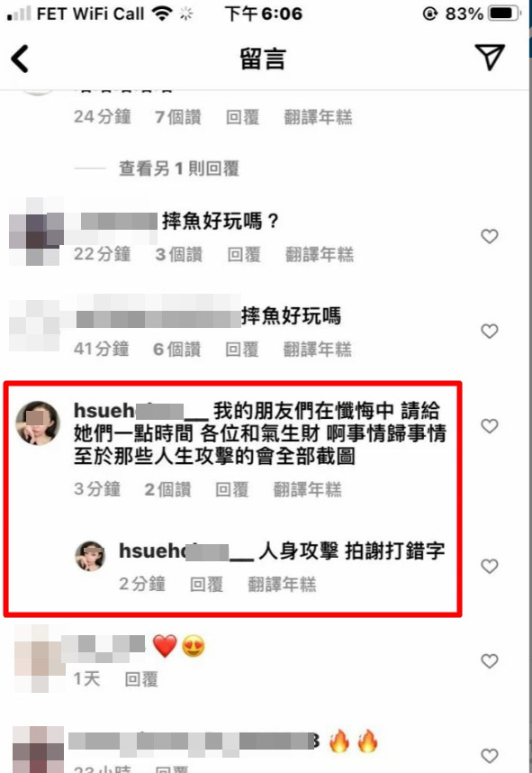The width and height of the screenshot is (532, 773).
Task: Expand 查看另 1 則回覆 replies
Action: coord(179,168)
